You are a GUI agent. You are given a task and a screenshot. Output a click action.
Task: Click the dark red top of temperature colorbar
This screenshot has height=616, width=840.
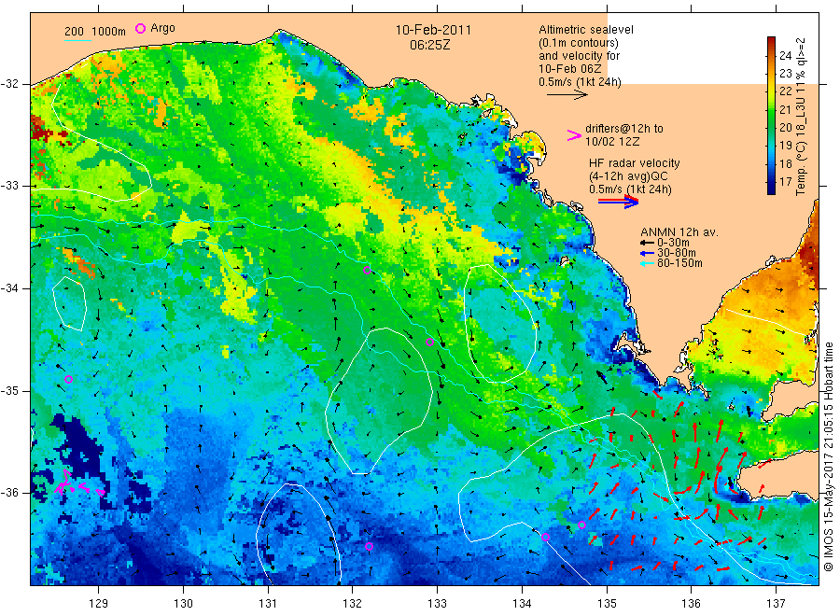pyautogui.click(x=772, y=42)
